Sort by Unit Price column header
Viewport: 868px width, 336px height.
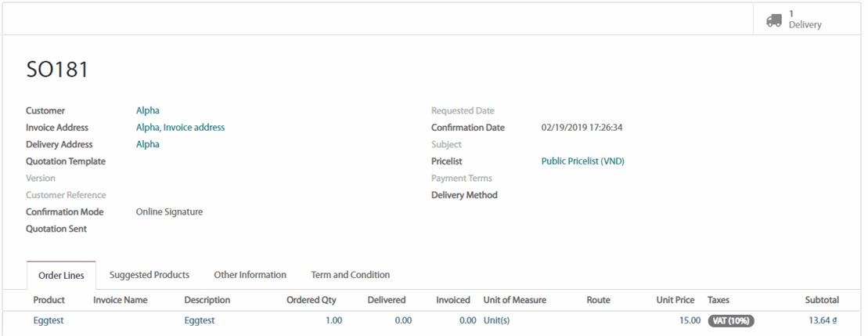pyautogui.click(x=675, y=300)
